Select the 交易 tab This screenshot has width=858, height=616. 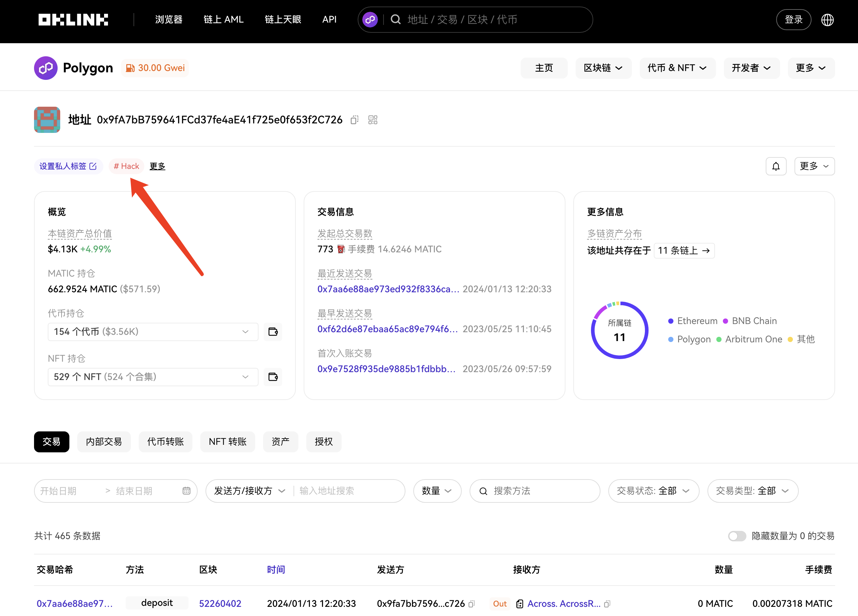51,442
